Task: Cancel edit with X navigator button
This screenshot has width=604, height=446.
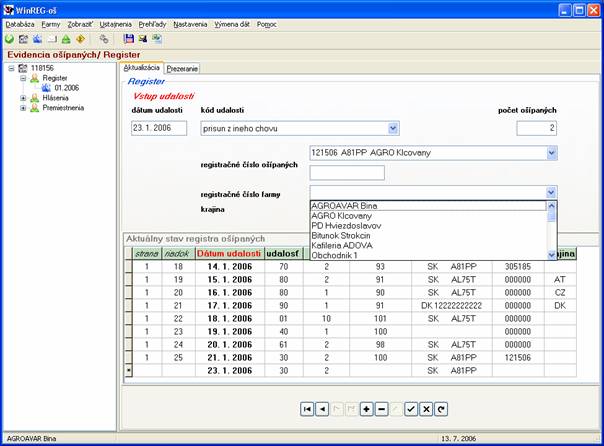Action: (426, 409)
